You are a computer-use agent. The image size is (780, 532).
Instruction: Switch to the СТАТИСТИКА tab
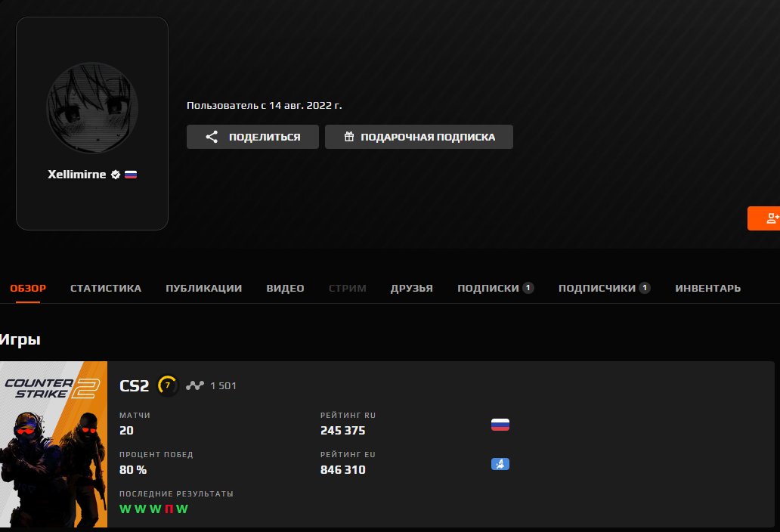tap(105, 288)
